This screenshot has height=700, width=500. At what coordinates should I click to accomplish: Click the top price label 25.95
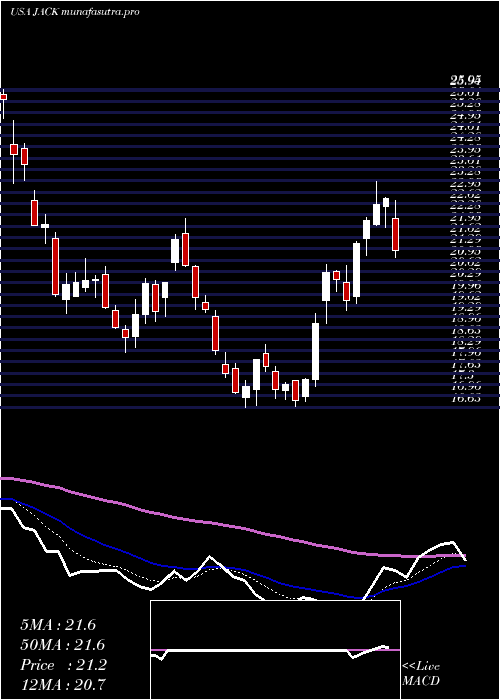[x=465, y=81]
